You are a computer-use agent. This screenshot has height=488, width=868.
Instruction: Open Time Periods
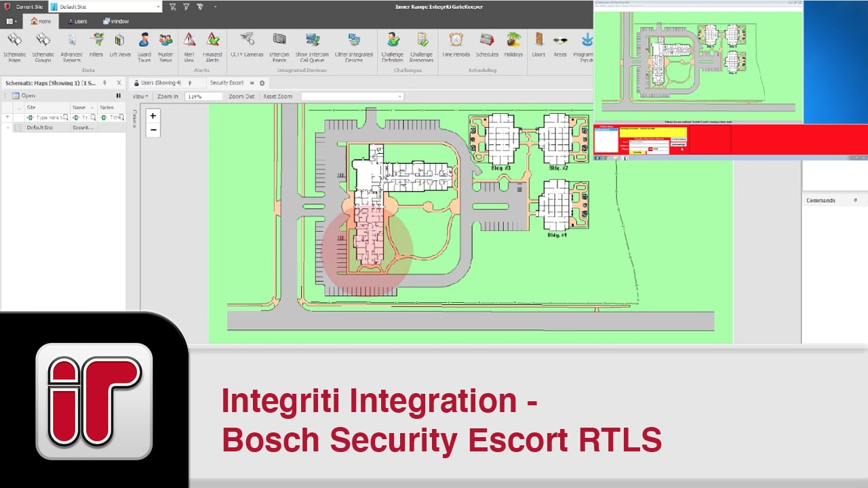[x=456, y=45]
